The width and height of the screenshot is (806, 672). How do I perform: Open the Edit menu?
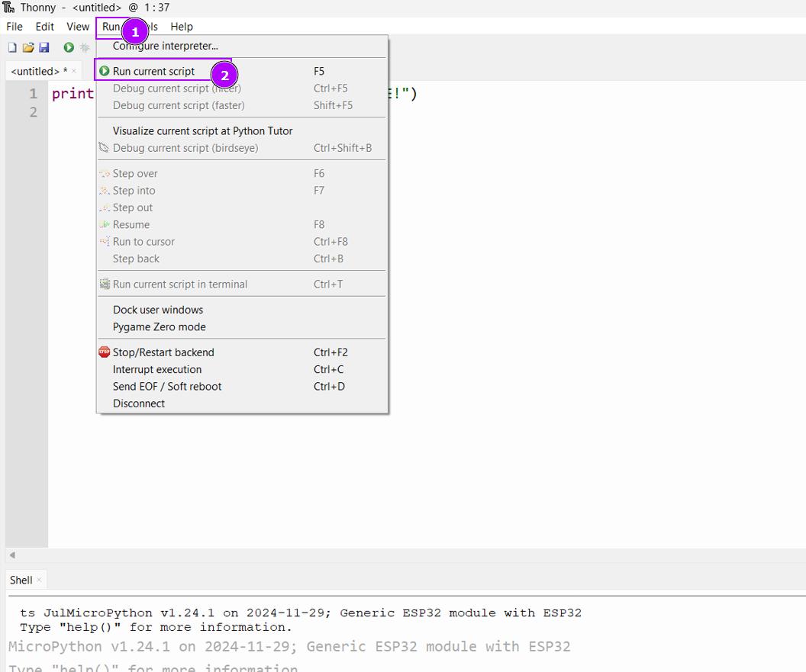click(45, 26)
